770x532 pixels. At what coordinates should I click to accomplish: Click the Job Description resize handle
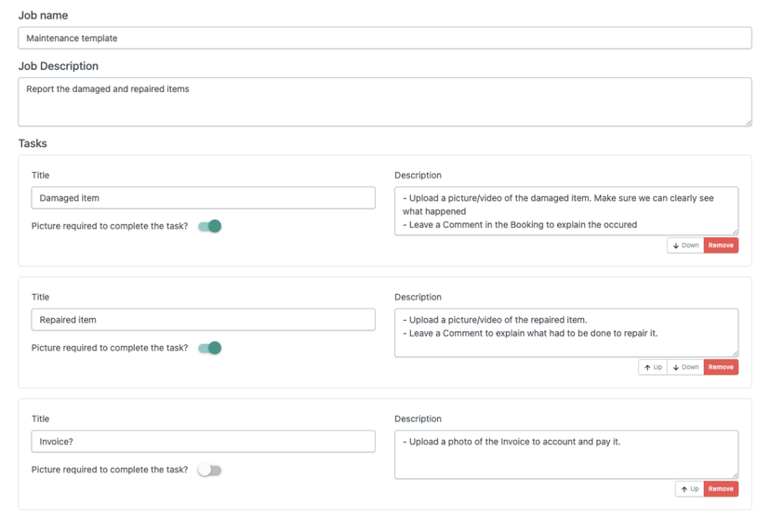coord(747,122)
